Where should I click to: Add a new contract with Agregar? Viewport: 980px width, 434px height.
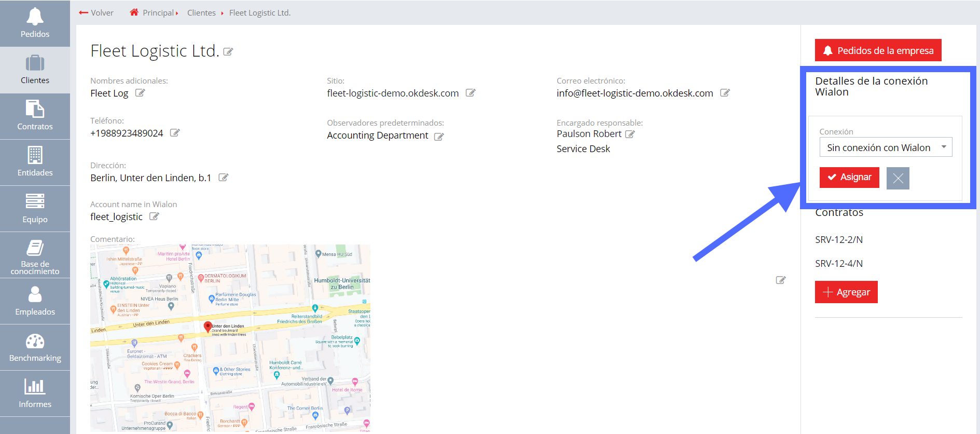[x=846, y=292]
